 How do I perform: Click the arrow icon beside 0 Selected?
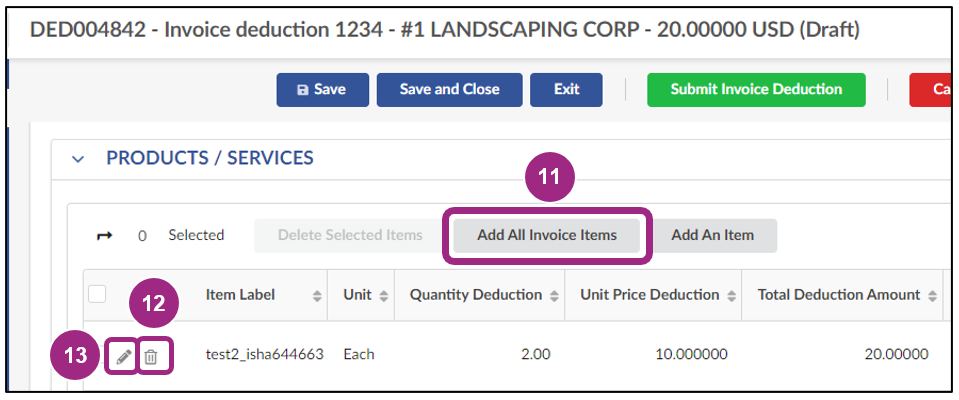(x=104, y=236)
